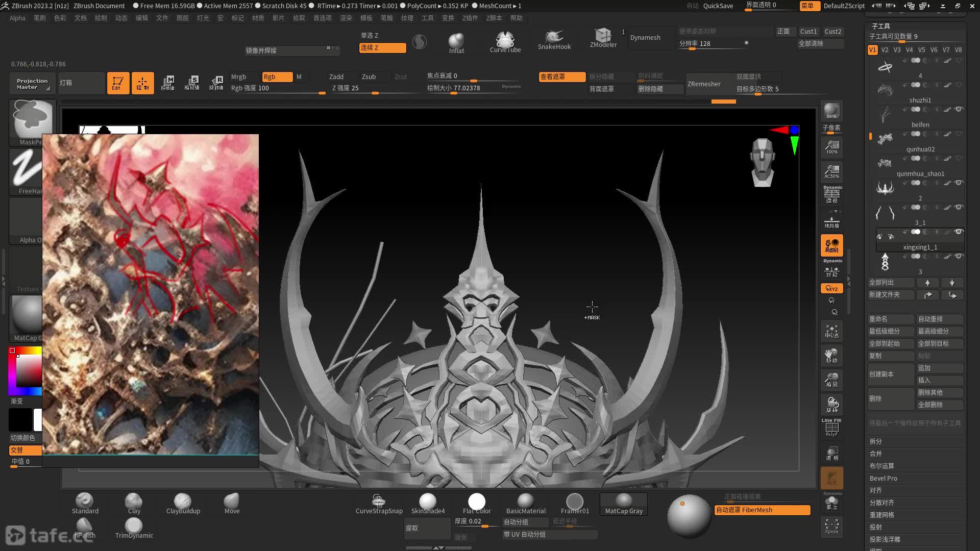This screenshot has height=551, width=980.
Task: Click the 移动 move view icon
Action: 832,356
